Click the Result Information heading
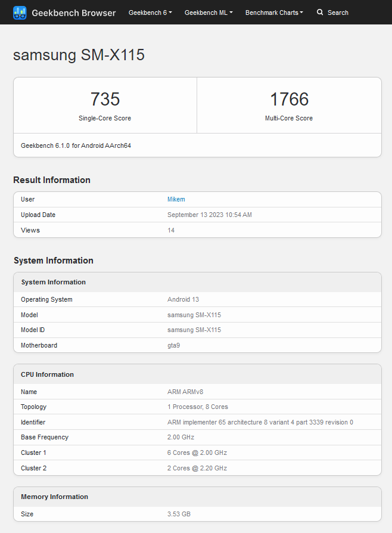Screen dimensions: 392x533 pos(52,180)
